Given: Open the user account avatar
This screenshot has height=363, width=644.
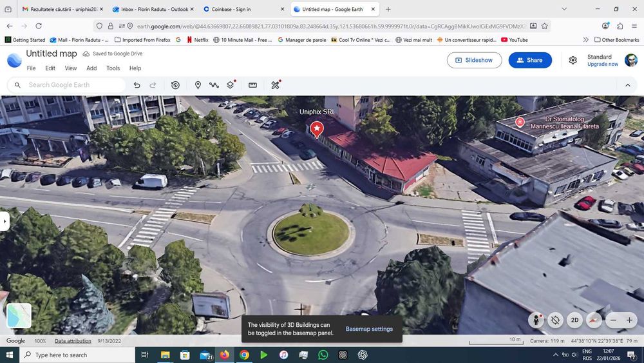Looking at the screenshot, I should point(631,60).
